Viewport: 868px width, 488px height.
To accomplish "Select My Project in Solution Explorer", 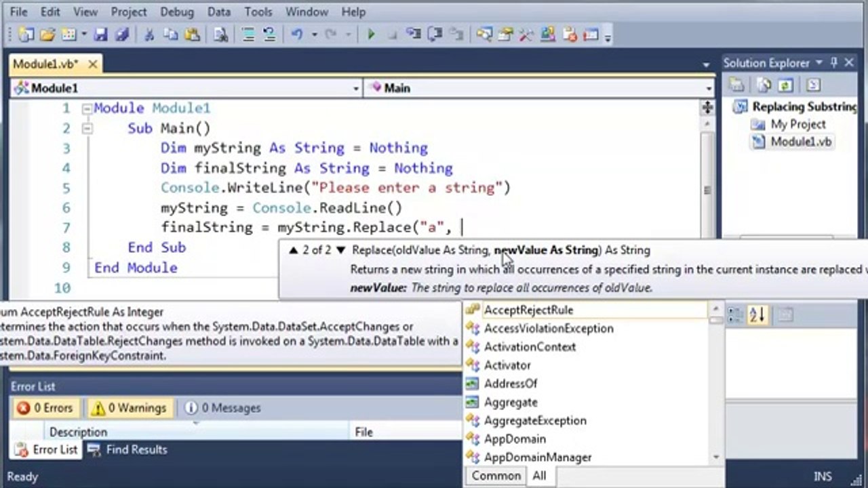I will click(797, 124).
